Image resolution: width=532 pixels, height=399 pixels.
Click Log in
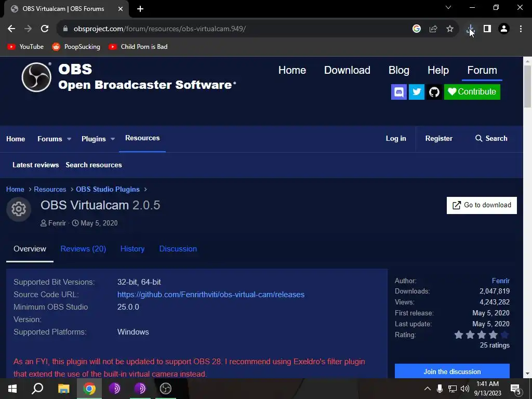pyautogui.click(x=395, y=138)
